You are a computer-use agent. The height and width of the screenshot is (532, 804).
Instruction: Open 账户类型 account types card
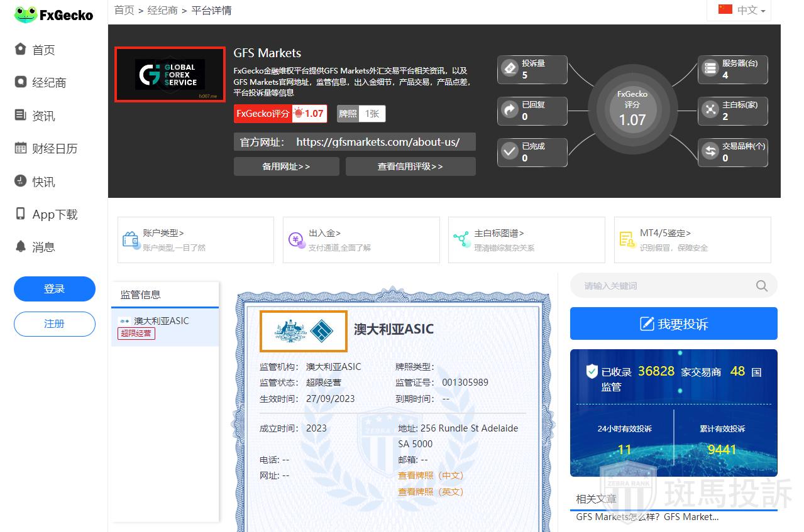tap(195, 239)
